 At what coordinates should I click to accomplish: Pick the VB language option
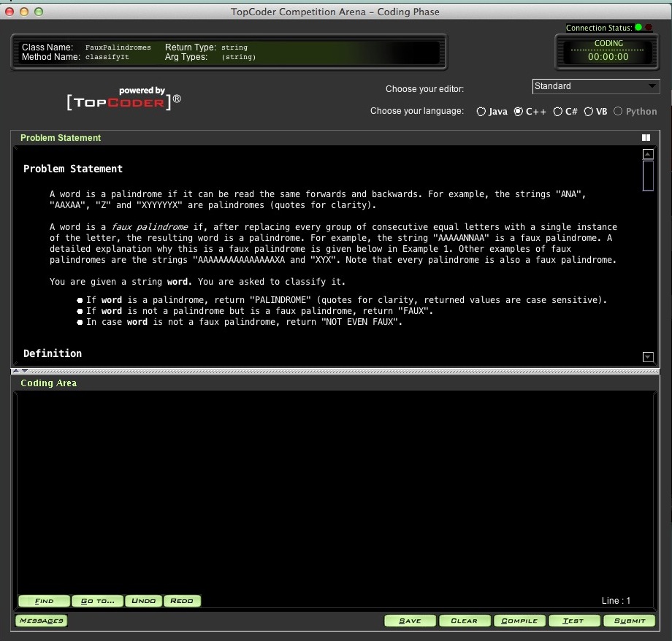click(x=589, y=112)
